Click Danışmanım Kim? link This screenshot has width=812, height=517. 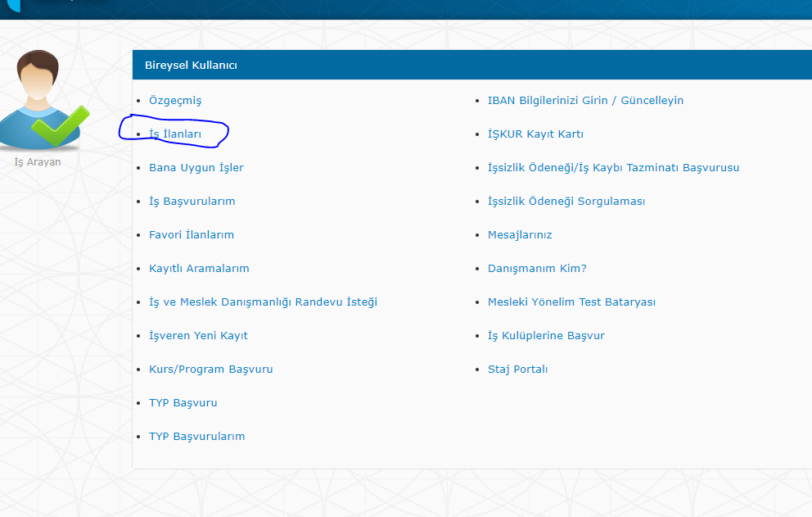pyautogui.click(x=537, y=269)
